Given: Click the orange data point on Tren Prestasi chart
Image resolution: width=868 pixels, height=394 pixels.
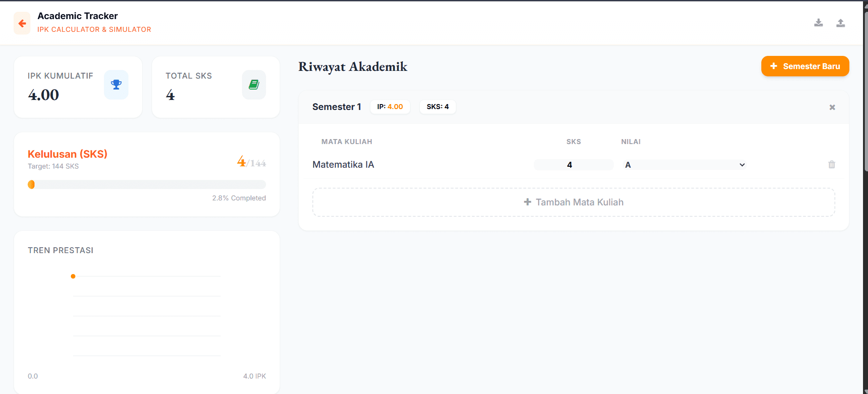Looking at the screenshot, I should click(73, 276).
